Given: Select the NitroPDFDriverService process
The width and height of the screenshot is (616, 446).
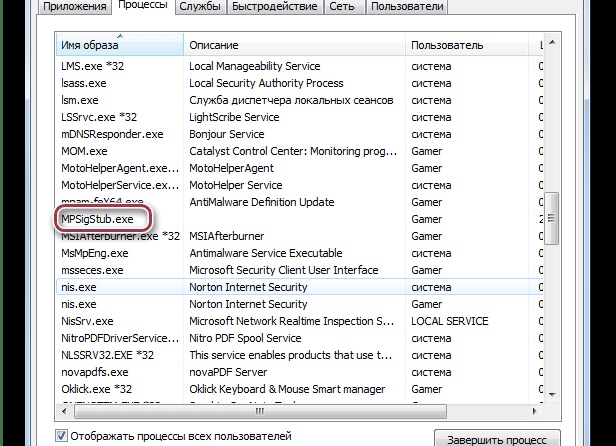Looking at the screenshot, I should coord(300,338).
